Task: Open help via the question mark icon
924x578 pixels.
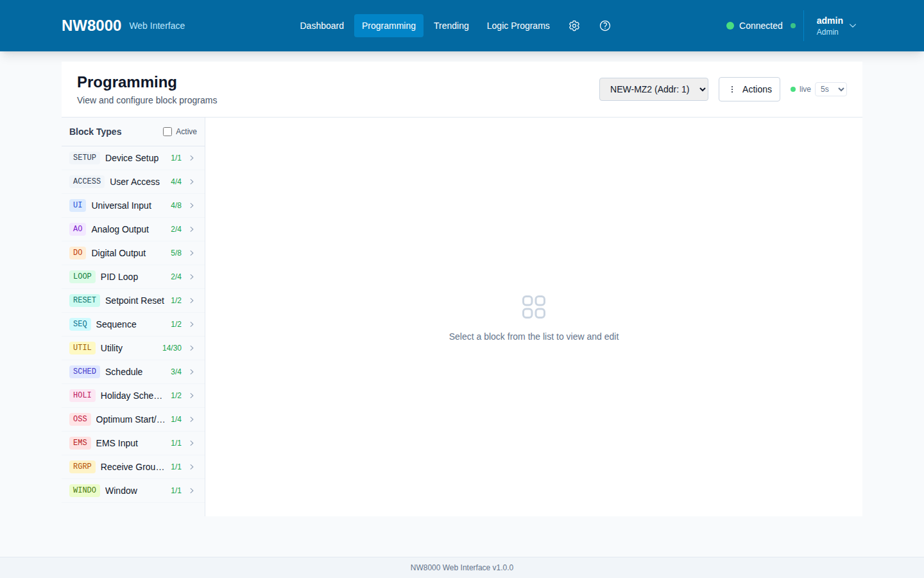Action: click(x=605, y=26)
